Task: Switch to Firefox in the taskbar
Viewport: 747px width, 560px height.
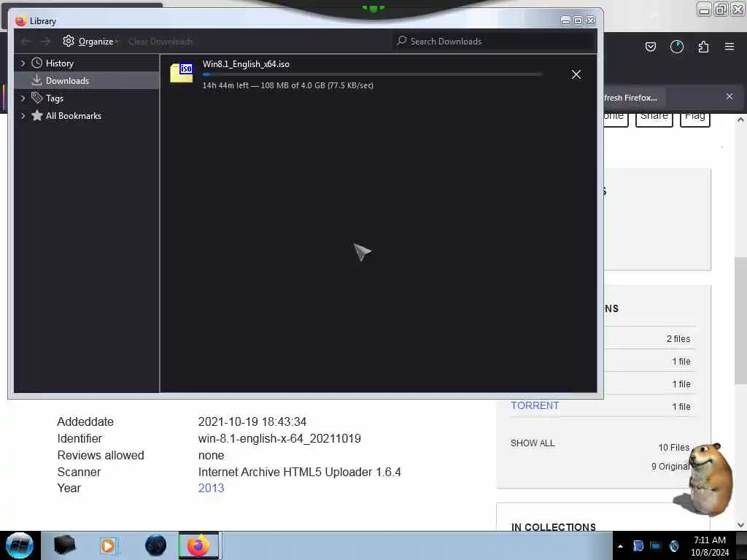Action: pyautogui.click(x=198, y=545)
